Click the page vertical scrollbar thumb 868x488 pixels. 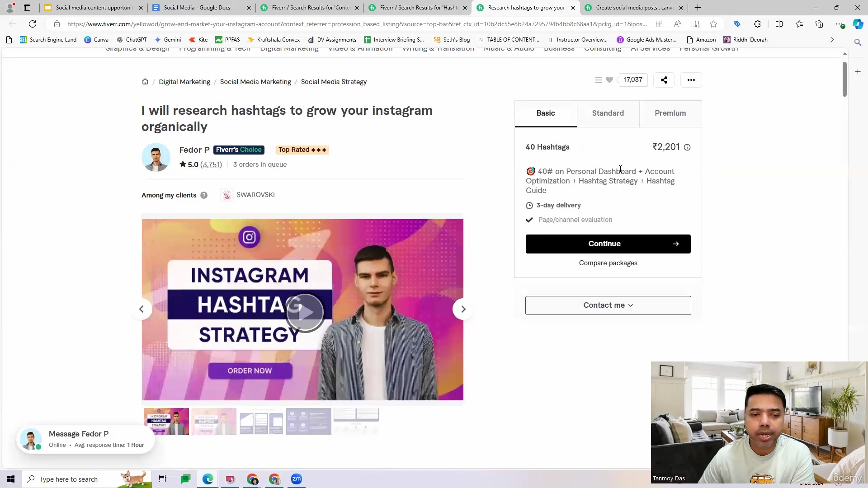pyautogui.click(x=844, y=79)
